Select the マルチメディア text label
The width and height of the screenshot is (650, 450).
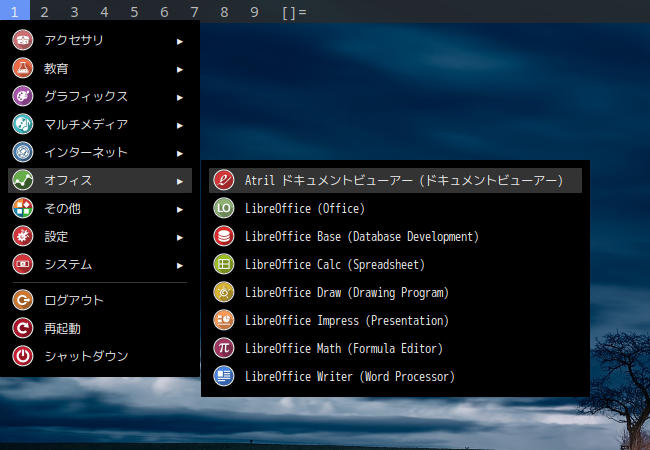86,124
